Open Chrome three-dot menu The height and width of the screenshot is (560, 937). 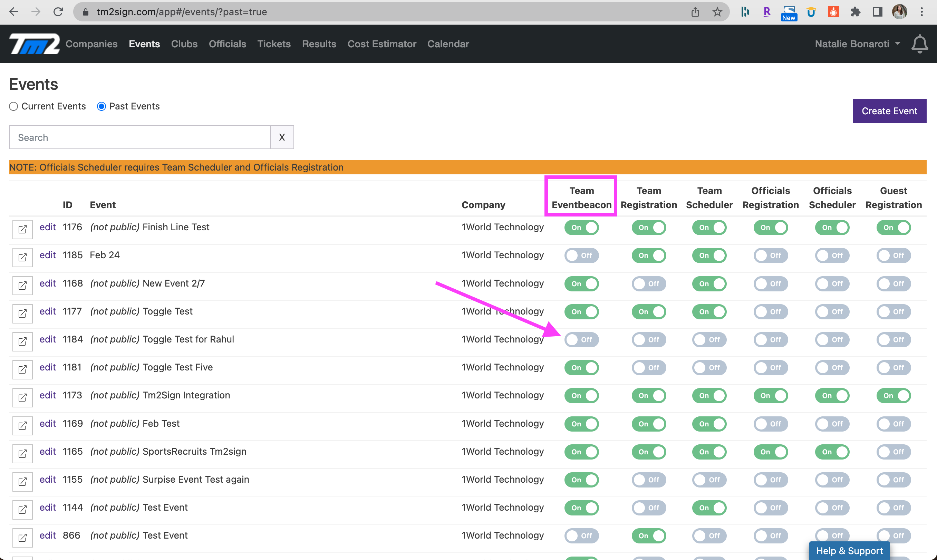(x=921, y=12)
